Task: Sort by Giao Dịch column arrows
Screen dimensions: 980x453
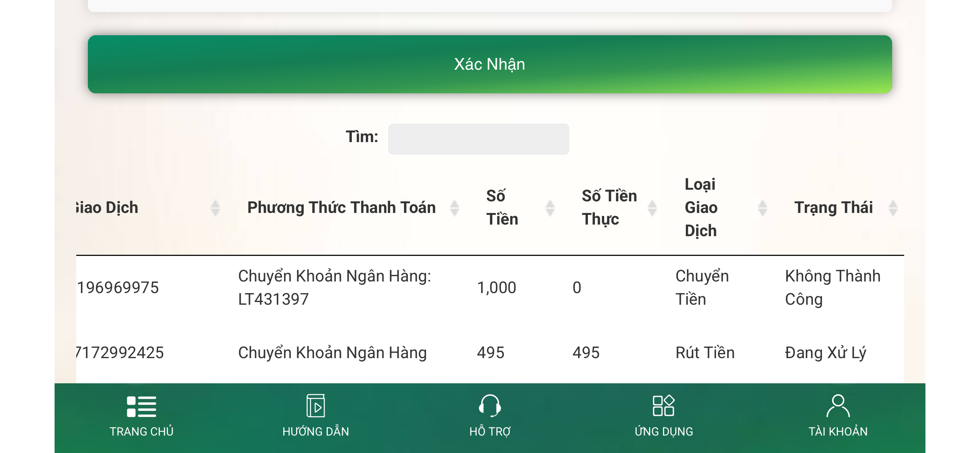Action: coord(215,208)
